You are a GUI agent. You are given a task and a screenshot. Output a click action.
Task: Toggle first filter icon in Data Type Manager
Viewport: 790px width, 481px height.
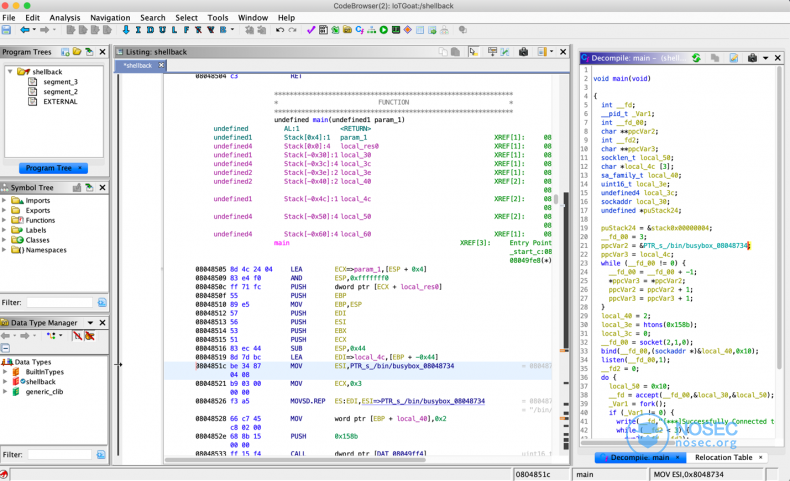coord(77,335)
